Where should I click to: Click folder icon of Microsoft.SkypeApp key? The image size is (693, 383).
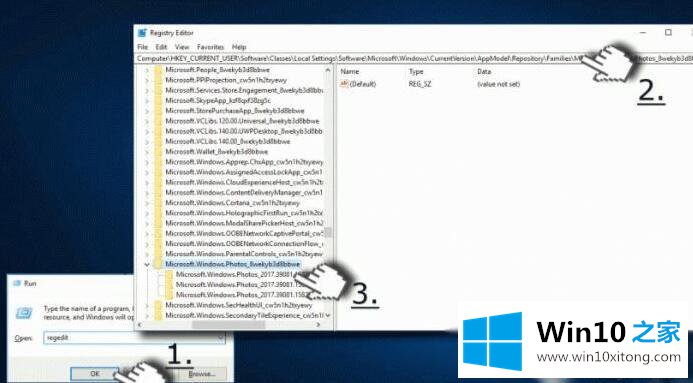pos(159,100)
